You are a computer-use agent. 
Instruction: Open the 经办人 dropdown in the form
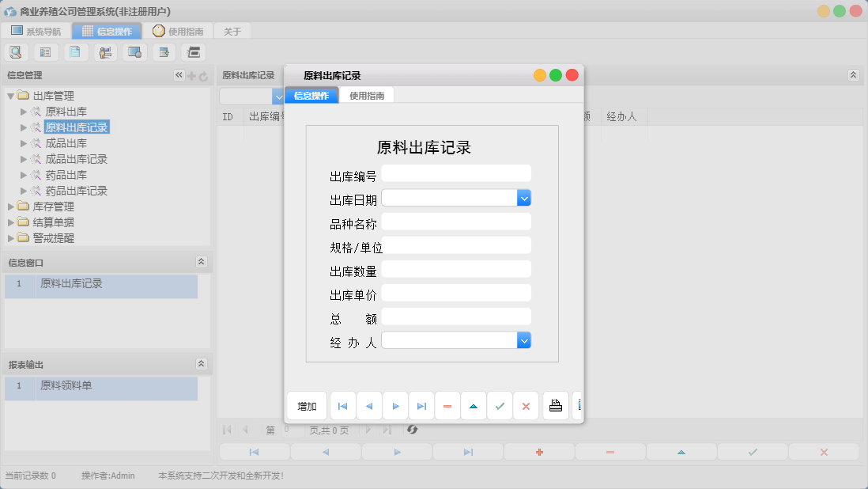pyautogui.click(x=524, y=340)
